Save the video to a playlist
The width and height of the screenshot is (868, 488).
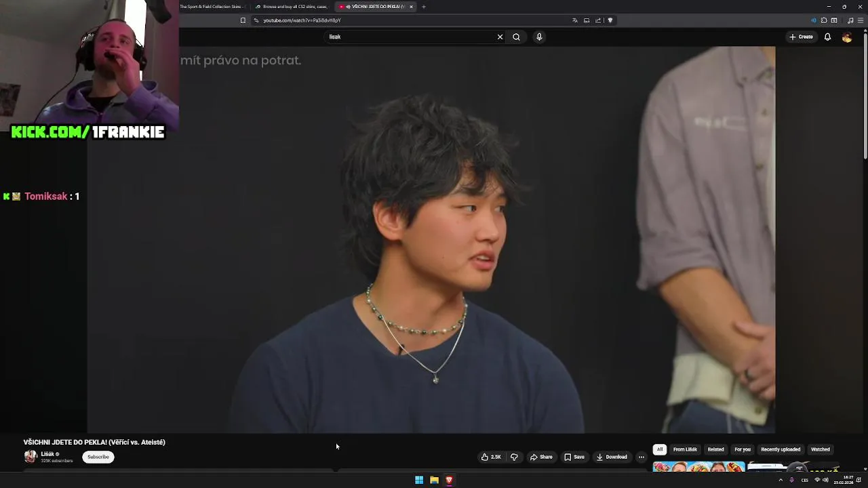pyautogui.click(x=574, y=457)
